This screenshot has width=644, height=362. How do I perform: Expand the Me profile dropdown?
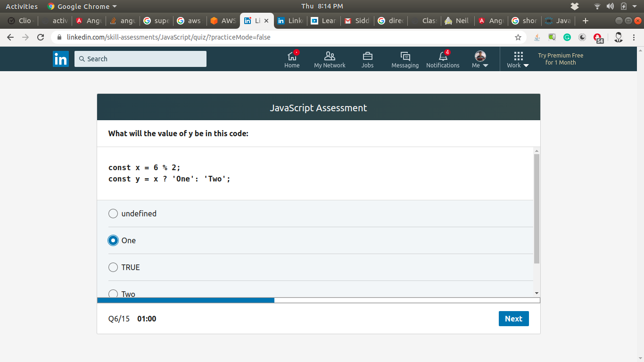(480, 59)
